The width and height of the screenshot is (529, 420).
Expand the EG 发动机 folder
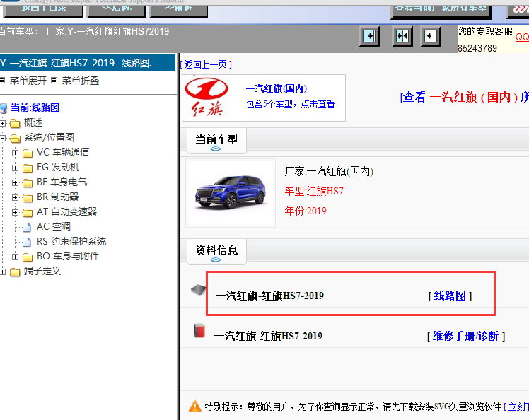(x=15, y=168)
